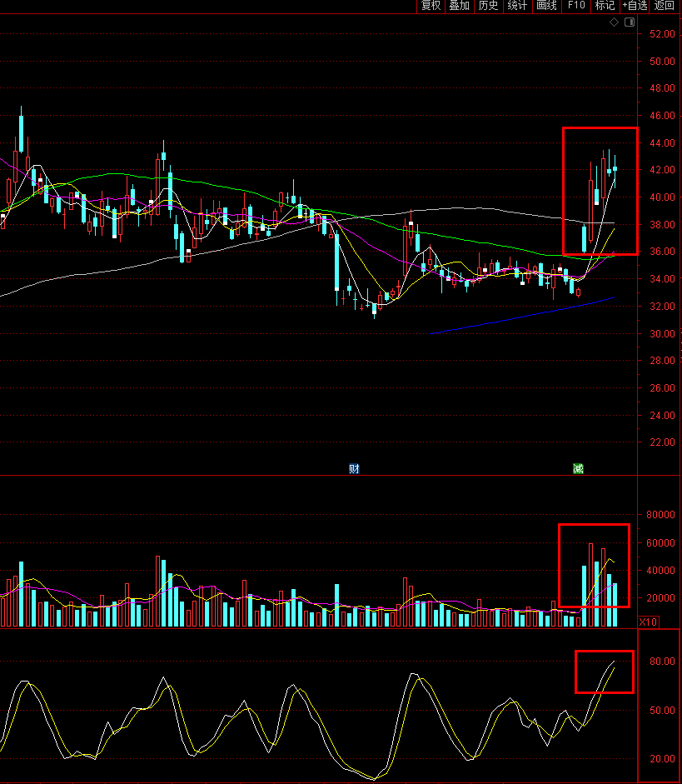Select the tallest red volume bar
Viewport: 682px width, 784px height.
click(591, 585)
